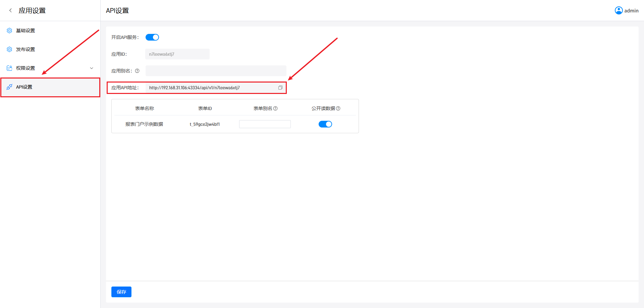This screenshot has height=308, width=644.
Task: Click the gear icon for 基础设置
Action: [x=9, y=31]
